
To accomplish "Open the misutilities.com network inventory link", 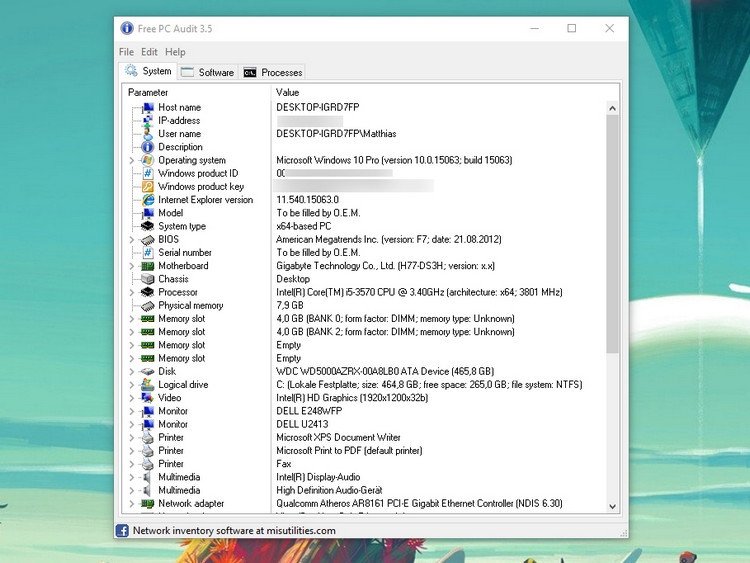I will tap(234, 530).
